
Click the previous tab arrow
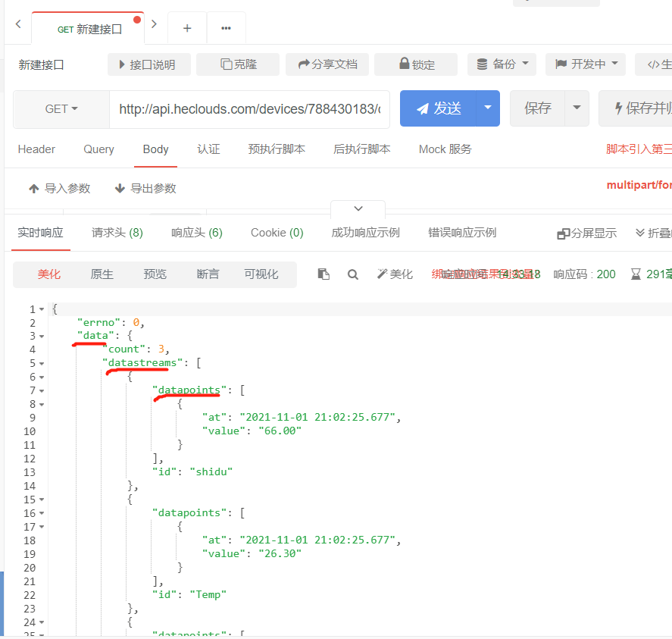18,24
